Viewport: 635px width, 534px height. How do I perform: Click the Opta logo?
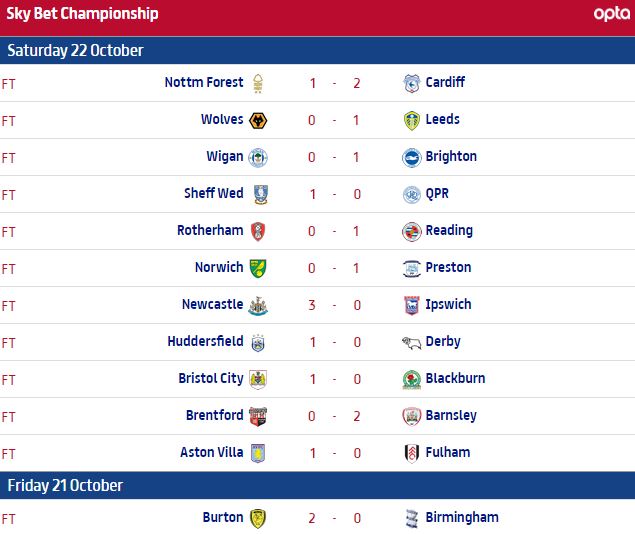(x=610, y=14)
